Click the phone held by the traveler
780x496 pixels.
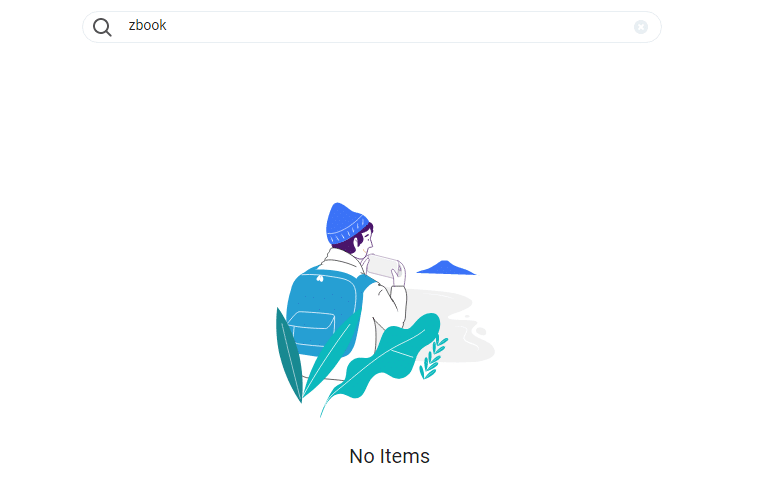pyautogui.click(x=384, y=267)
